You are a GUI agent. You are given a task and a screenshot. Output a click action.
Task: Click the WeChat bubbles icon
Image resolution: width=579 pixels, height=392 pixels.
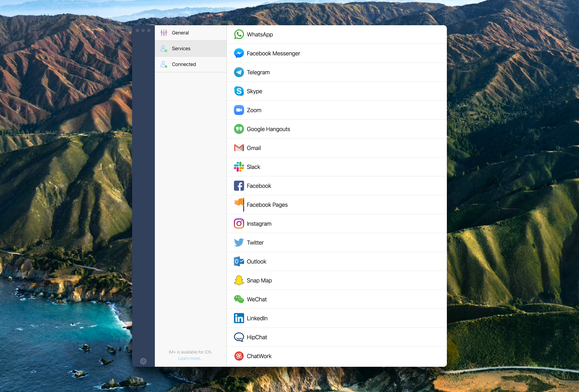click(239, 300)
